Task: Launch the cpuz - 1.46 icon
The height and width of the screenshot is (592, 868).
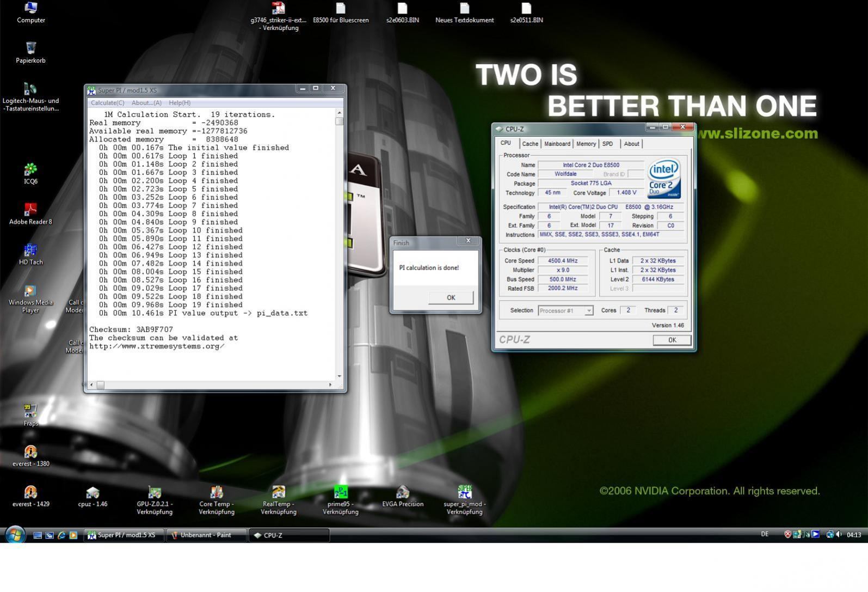Action: 93,496
